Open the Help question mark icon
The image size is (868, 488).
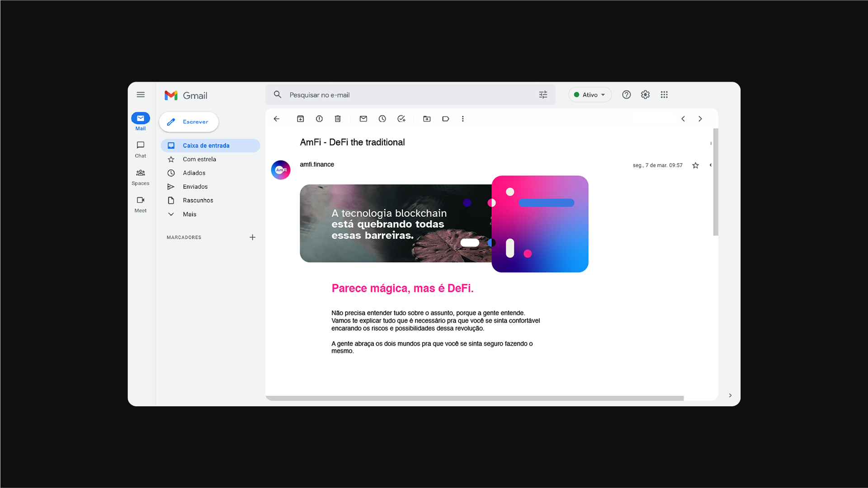[626, 94]
